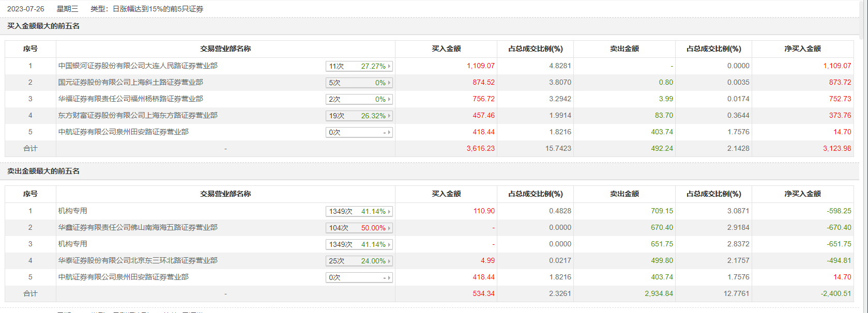Open 19次 26.32% box for 东方财富证券
868x313 pixels.
click(x=359, y=116)
